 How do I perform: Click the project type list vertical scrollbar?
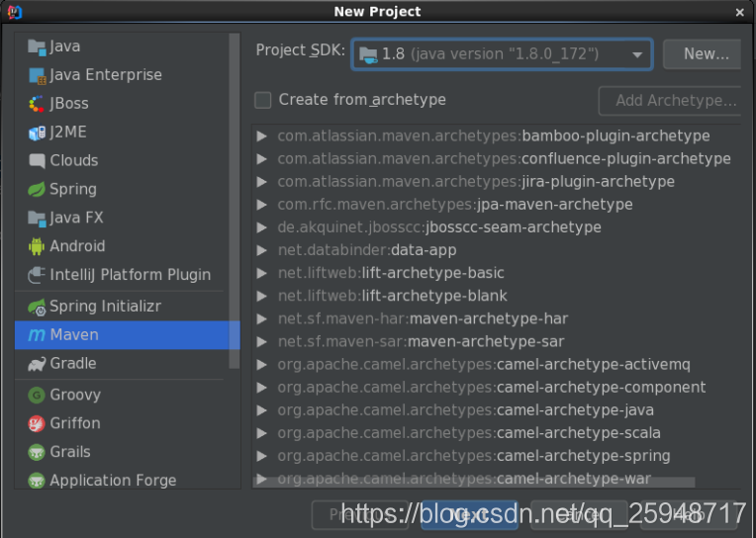pos(235,200)
